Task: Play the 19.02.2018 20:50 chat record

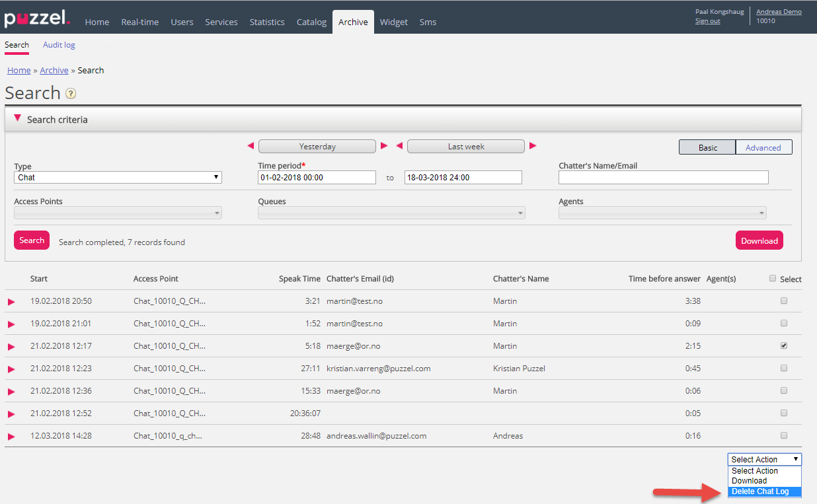Action: pos(11,302)
